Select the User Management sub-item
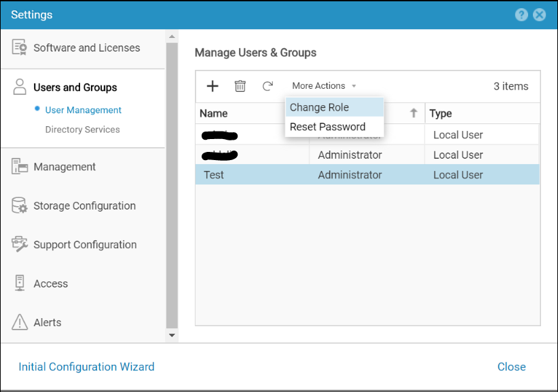 click(83, 110)
